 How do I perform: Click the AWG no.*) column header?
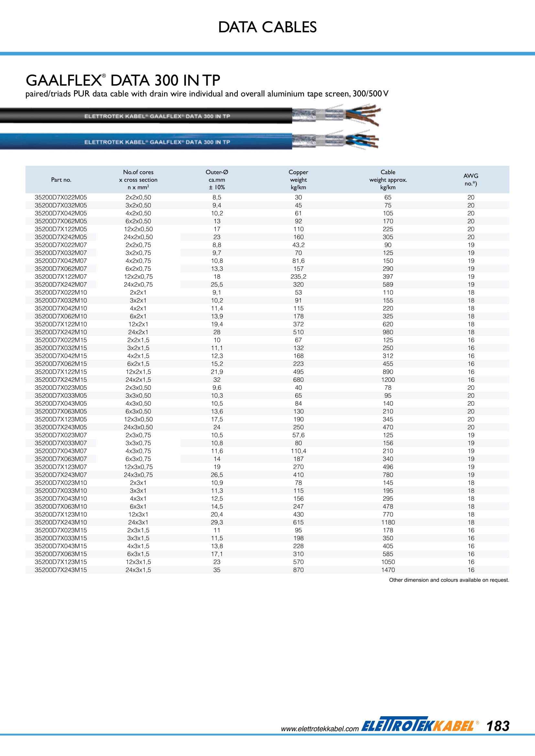coord(471,180)
